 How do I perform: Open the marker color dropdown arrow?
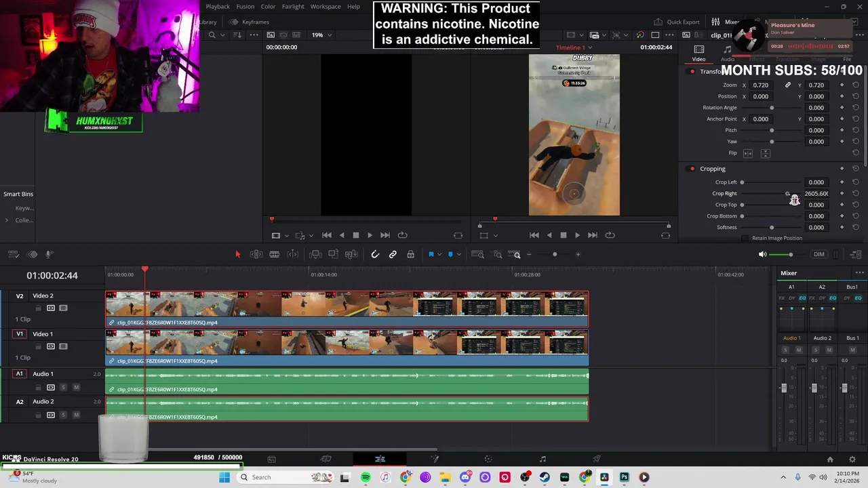(458, 255)
